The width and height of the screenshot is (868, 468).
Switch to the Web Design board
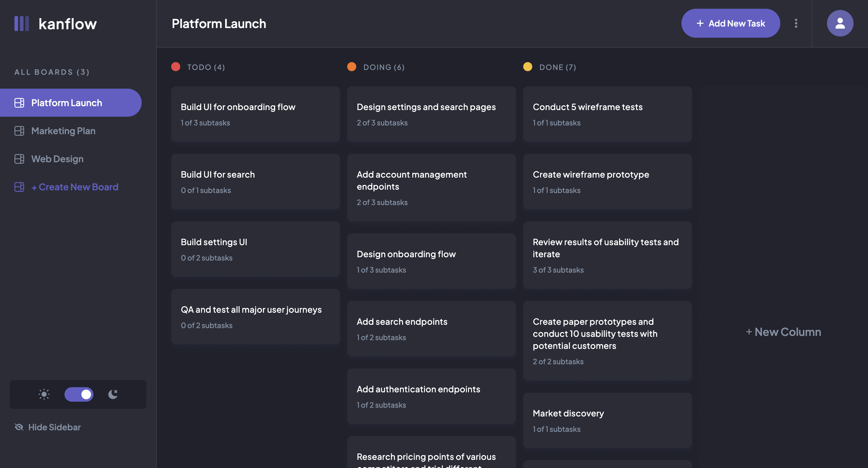click(x=57, y=159)
